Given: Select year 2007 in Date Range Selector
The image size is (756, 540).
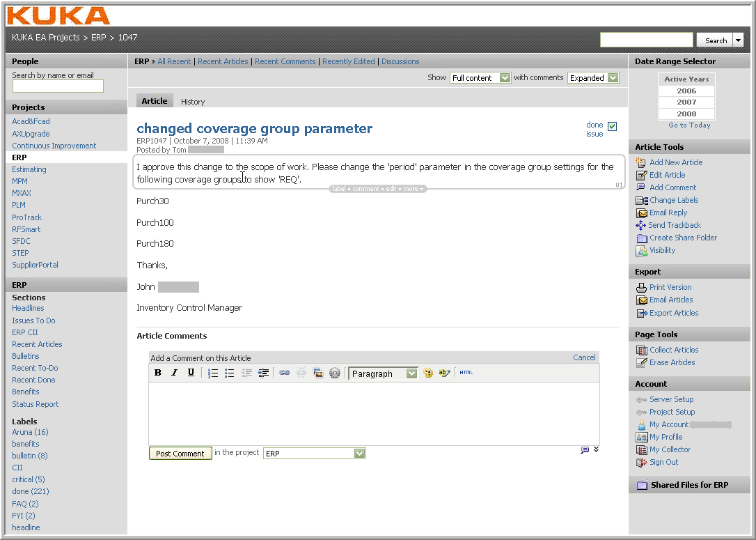Looking at the screenshot, I should (x=686, y=102).
